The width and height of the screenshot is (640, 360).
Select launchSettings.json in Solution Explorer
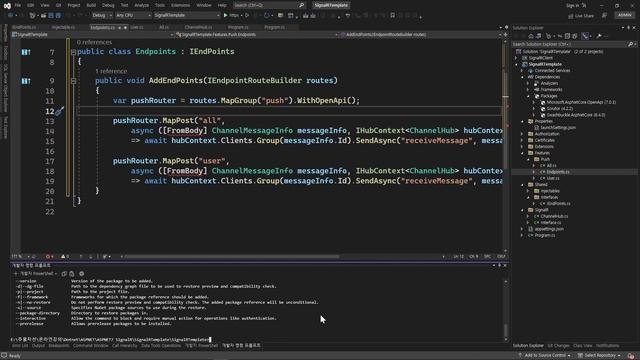click(558, 128)
